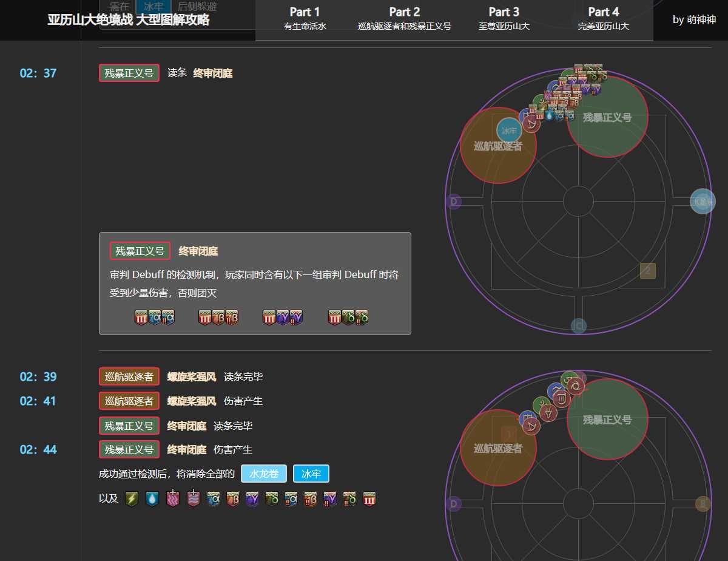Click the 残暴正义号 tag inside the info box

[140, 251]
